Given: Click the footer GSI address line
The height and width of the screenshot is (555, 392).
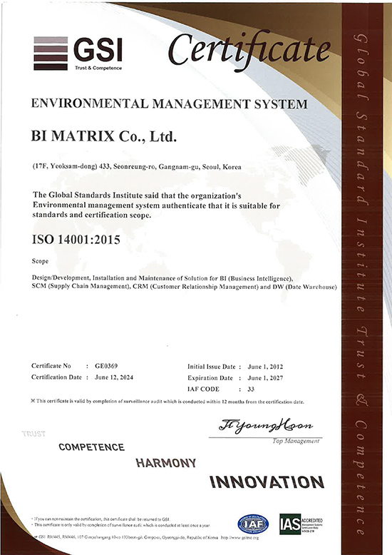Looking at the screenshot, I should 146,538.
